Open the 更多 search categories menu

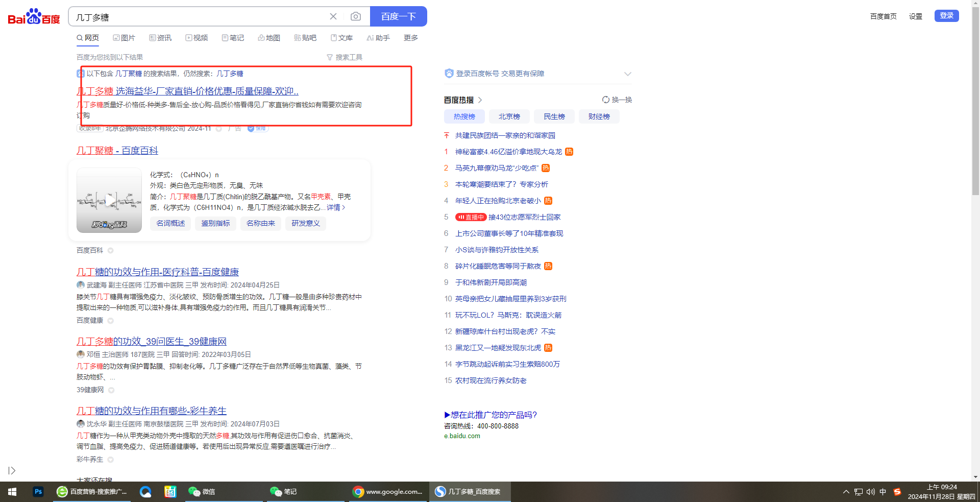click(x=410, y=38)
